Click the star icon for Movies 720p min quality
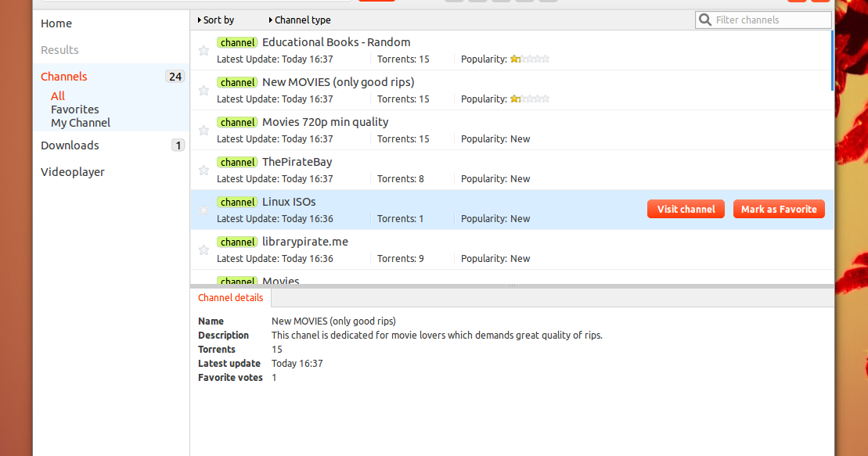868x456 pixels. [x=203, y=130]
